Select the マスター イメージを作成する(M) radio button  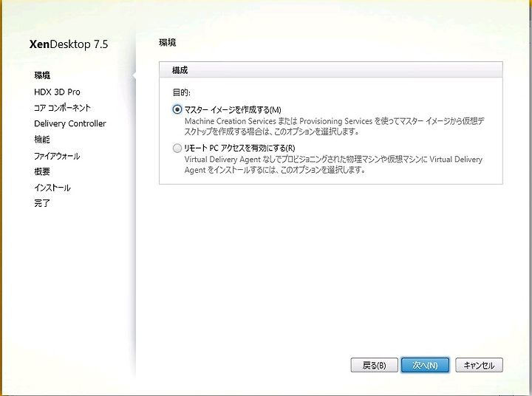tap(177, 109)
